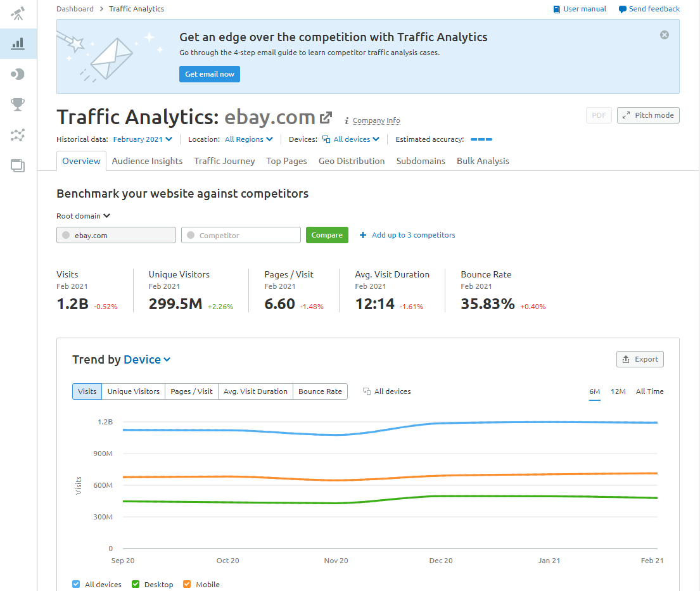This screenshot has width=700, height=591.
Task: Click Traffic Analytics breadcrumb text
Action: (x=136, y=9)
